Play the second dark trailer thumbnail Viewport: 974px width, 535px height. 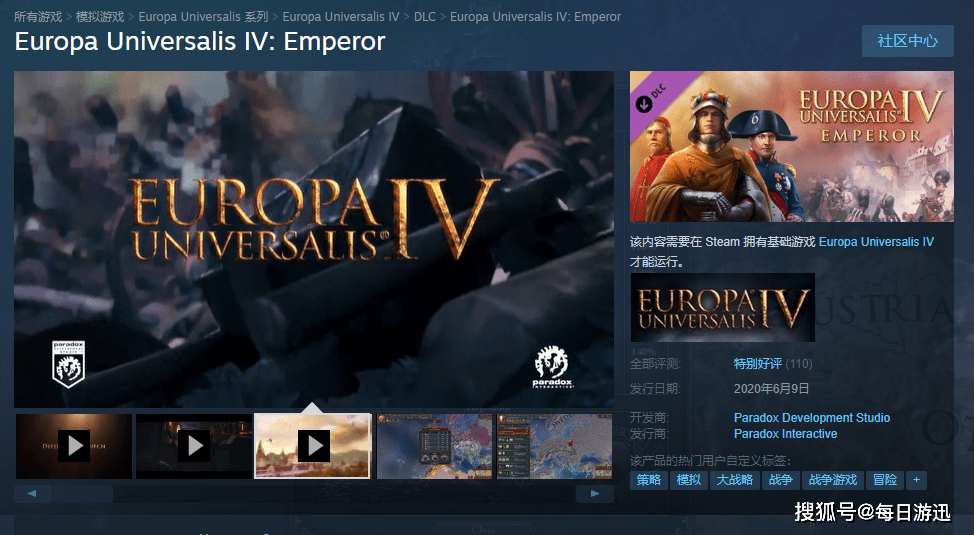click(x=194, y=446)
